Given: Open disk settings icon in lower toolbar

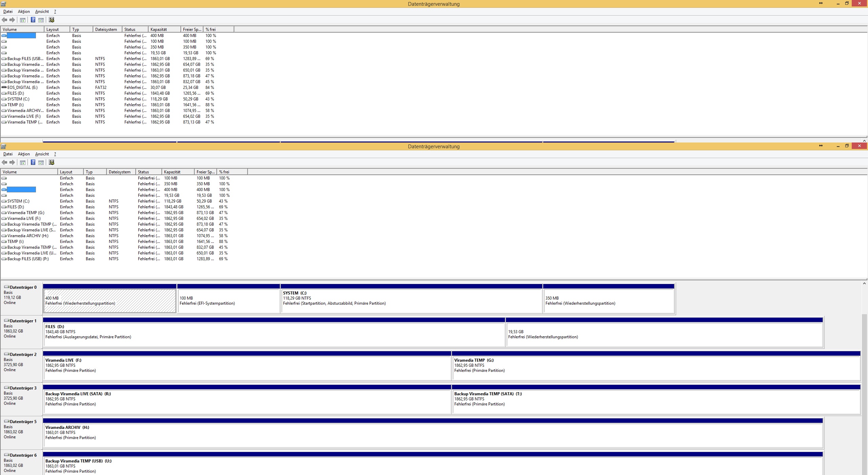Looking at the screenshot, I should tap(52, 163).
